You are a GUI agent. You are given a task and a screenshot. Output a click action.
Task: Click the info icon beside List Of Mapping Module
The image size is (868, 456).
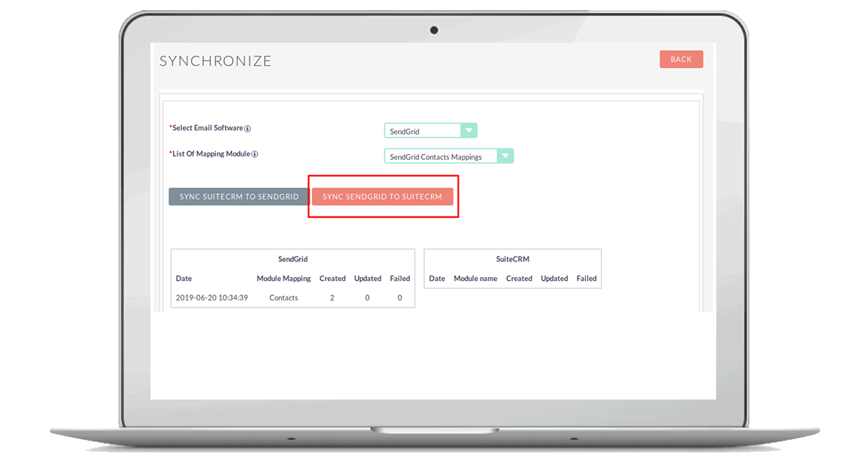pyautogui.click(x=255, y=154)
